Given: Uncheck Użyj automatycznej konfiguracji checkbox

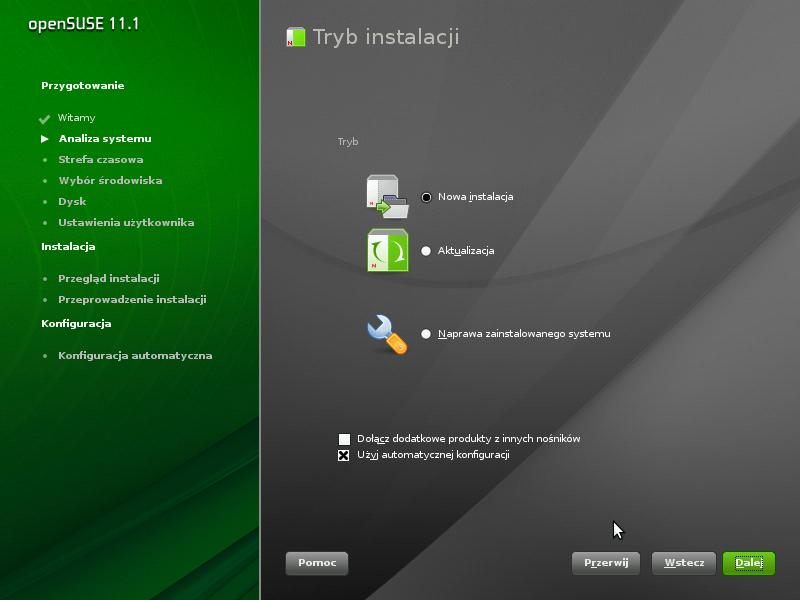Looking at the screenshot, I should pyautogui.click(x=344, y=455).
